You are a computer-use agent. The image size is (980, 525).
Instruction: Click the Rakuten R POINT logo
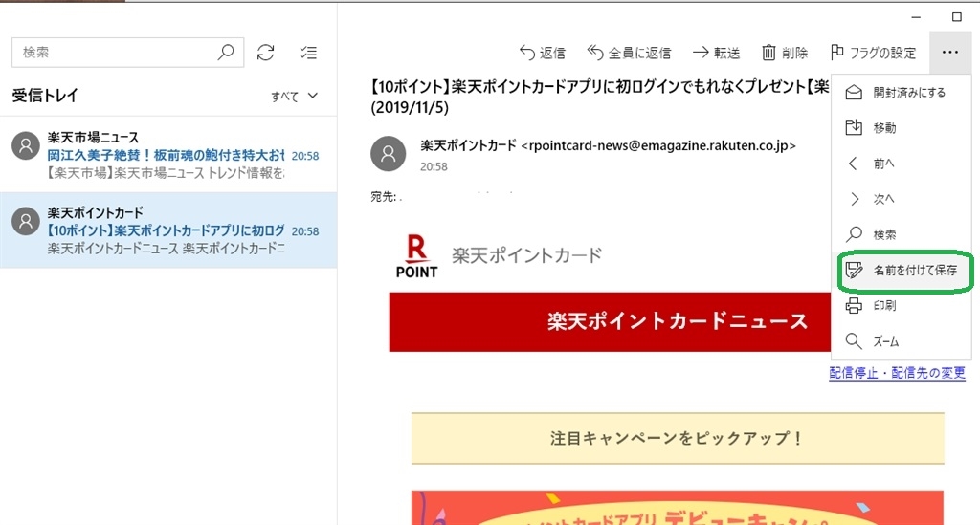pos(417,256)
